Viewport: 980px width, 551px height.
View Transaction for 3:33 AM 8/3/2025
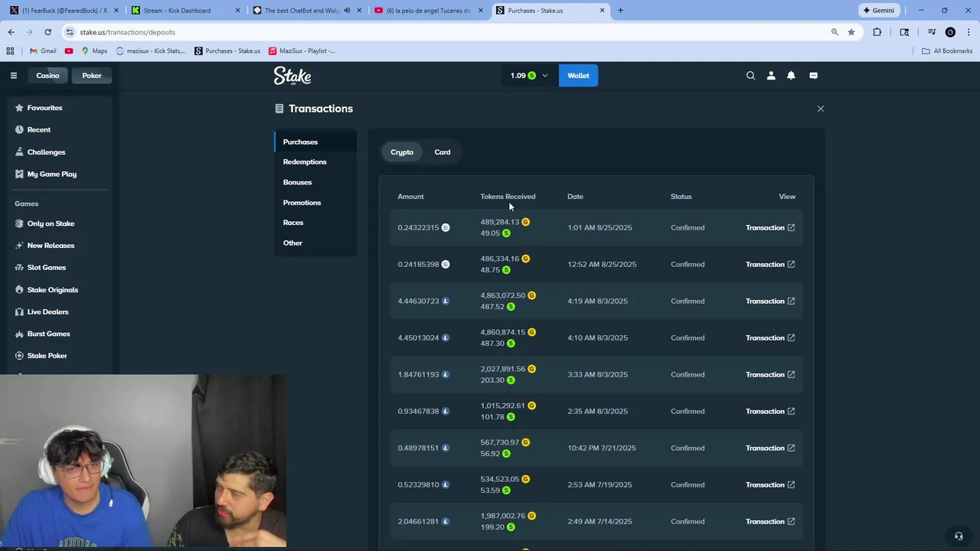coord(770,374)
